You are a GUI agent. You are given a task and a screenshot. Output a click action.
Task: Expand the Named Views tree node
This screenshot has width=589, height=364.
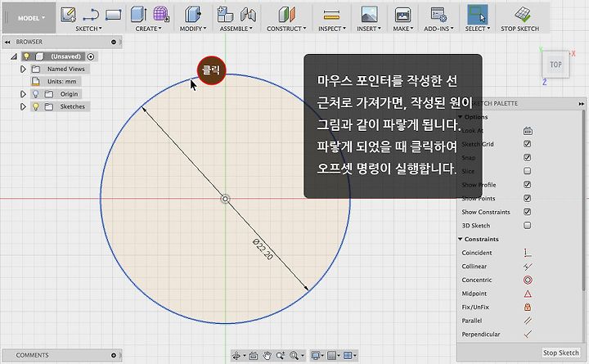click(23, 69)
